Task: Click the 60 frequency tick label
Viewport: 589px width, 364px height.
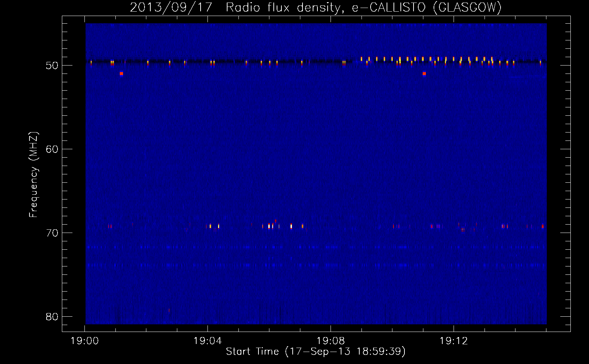Action: pyautogui.click(x=52, y=149)
